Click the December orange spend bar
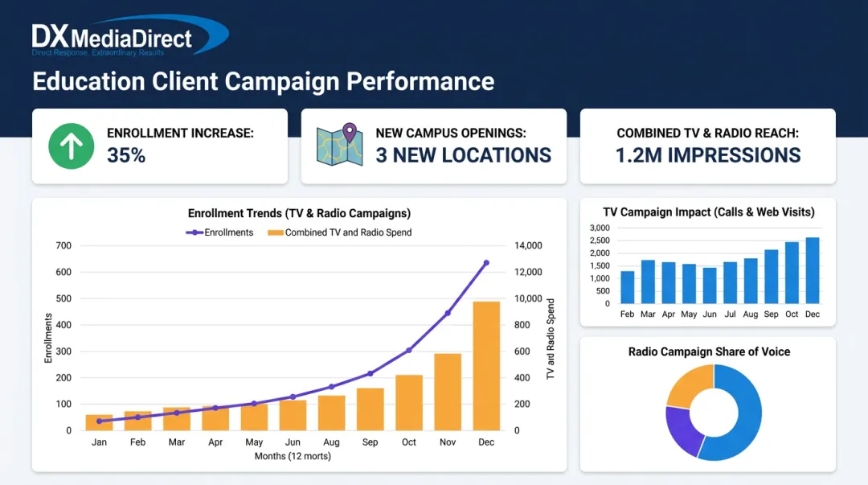 486,366
